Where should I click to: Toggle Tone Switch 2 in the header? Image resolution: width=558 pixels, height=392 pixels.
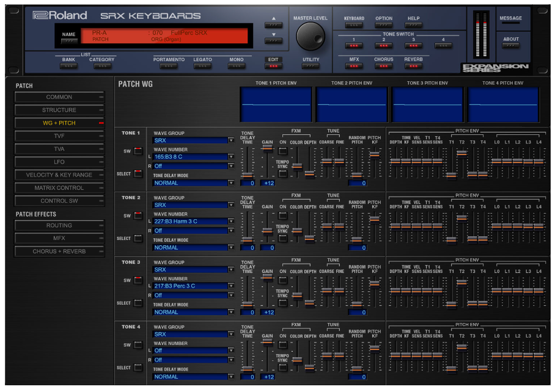click(x=384, y=46)
